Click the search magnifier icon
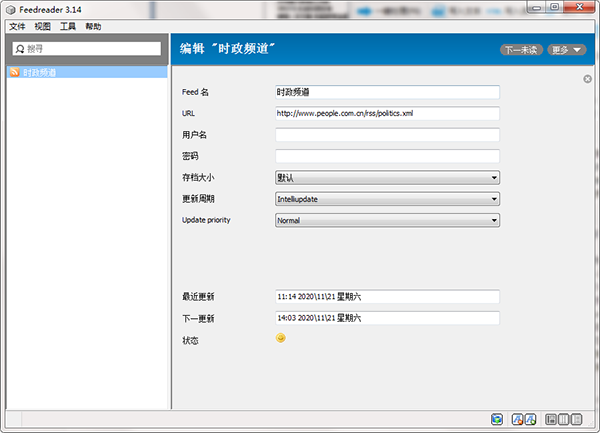This screenshot has width=600, height=433. tap(19, 48)
